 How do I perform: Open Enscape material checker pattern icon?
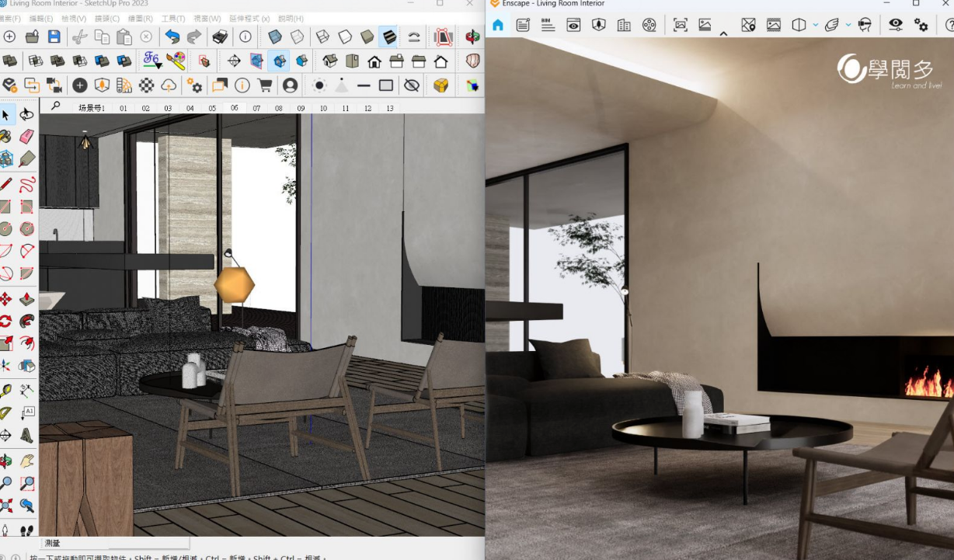(x=146, y=85)
